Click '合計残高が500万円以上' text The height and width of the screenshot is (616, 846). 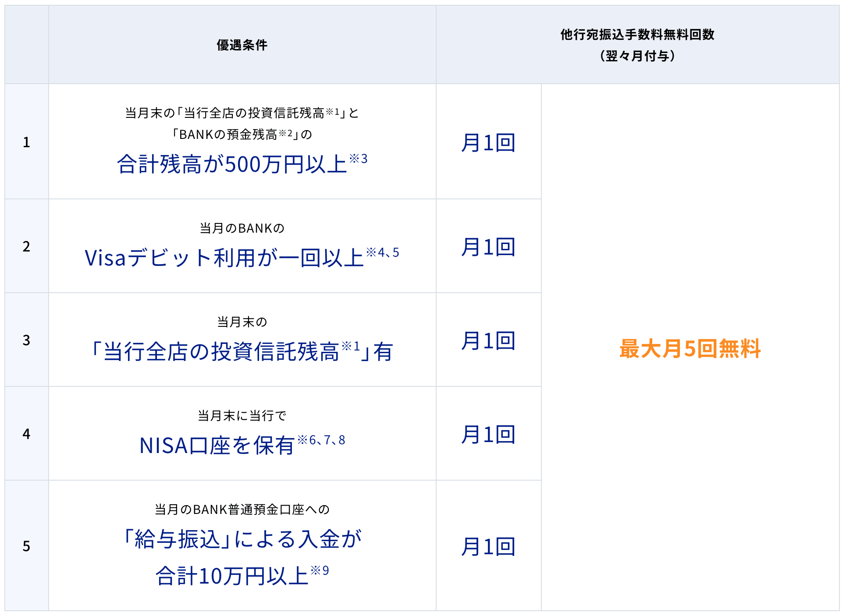coord(232,165)
